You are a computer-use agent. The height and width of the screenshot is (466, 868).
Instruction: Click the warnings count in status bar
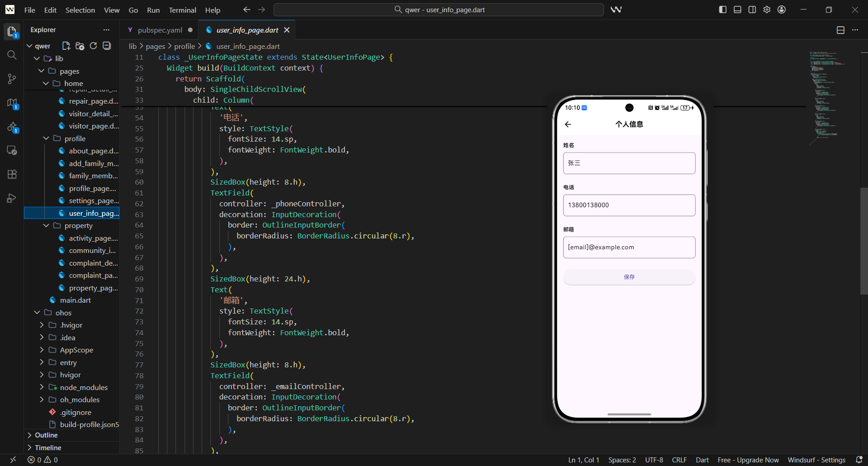(51, 460)
